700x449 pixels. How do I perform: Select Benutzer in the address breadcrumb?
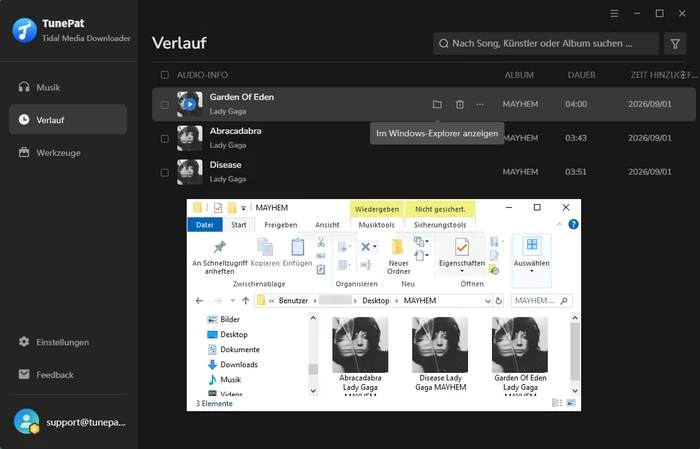tap(293, 301)
